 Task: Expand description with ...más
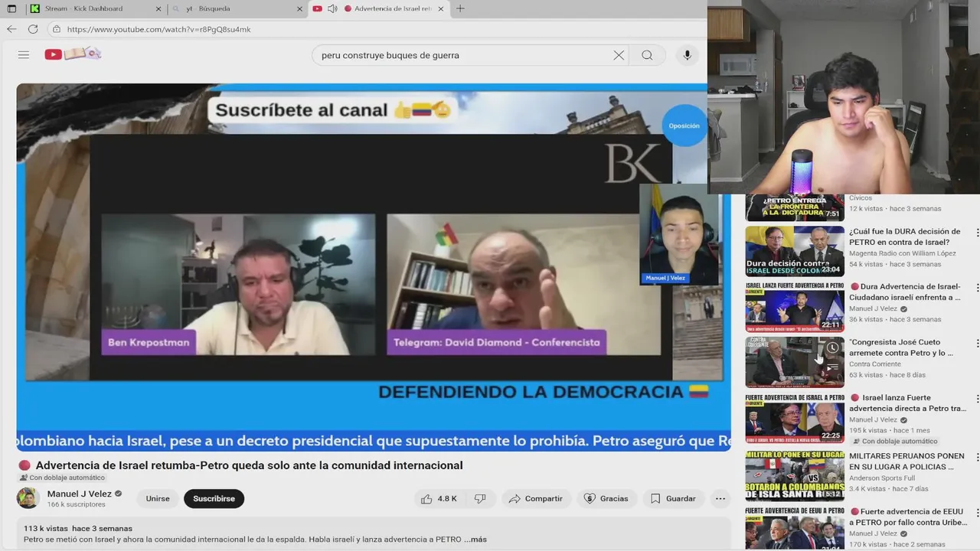tap(475, 540)
